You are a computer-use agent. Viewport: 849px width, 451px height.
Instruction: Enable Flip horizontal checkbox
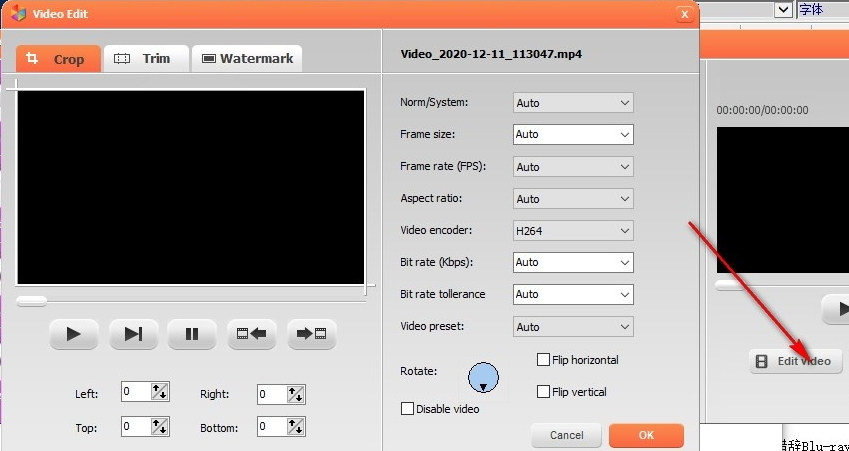543,360
